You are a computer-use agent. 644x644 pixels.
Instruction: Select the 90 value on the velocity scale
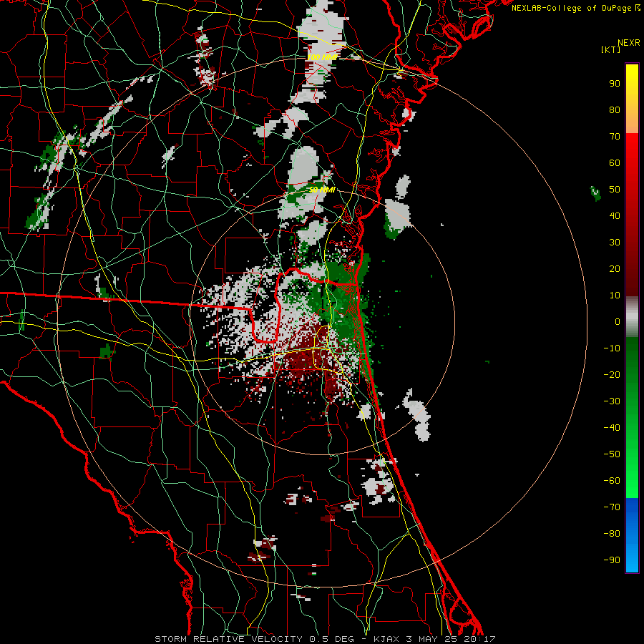point(615,84)
